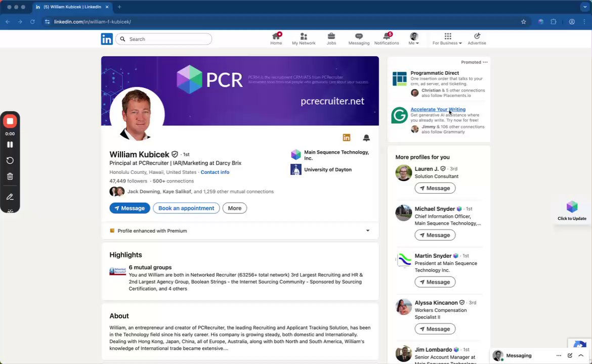The width and height of the screenshot is (592, 364).
Task: Open the browser extensions puzzle icon
Action: 554,22
